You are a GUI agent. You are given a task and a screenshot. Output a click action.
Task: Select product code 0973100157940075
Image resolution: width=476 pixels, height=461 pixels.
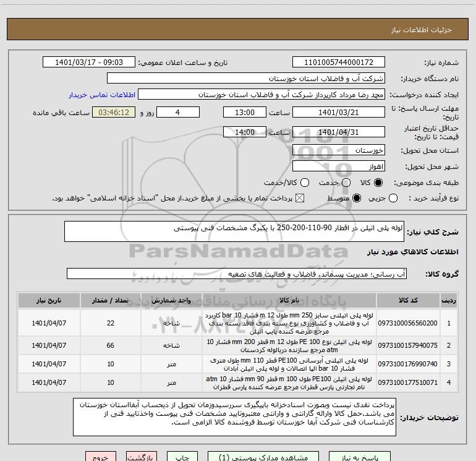(408, 345)
